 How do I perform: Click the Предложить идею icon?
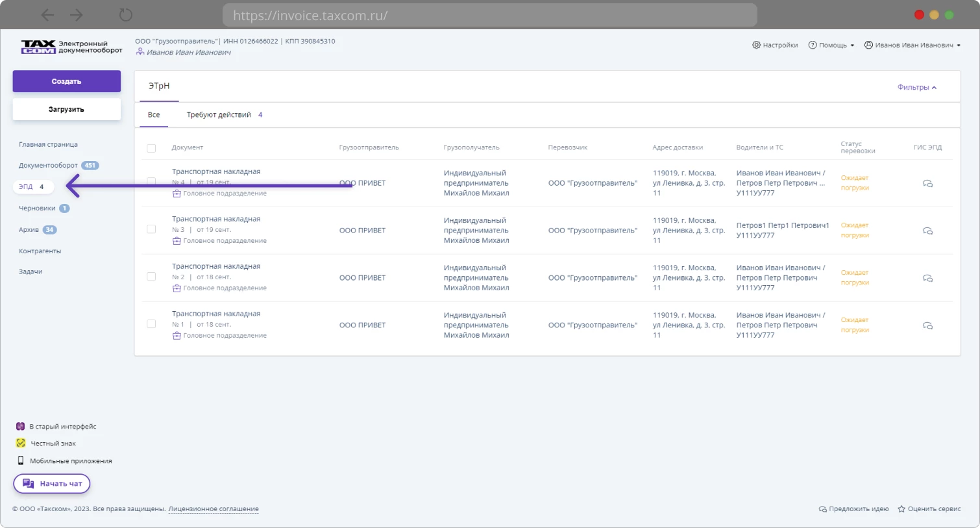[822, 509]
